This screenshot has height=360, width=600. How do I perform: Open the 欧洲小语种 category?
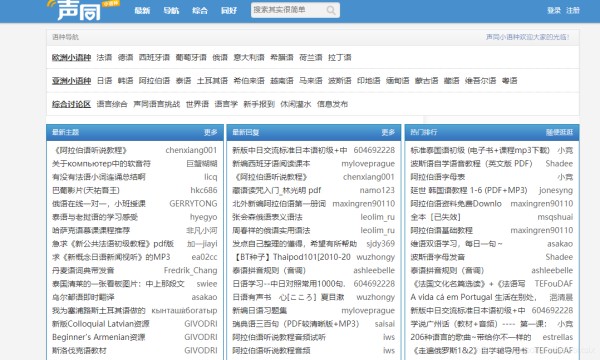click(72, 57)
